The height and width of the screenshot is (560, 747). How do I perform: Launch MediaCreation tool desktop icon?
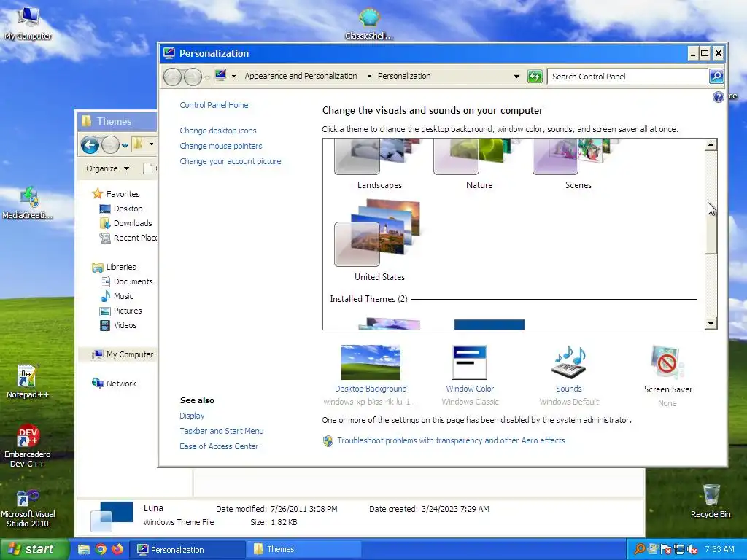click(28, 203)
